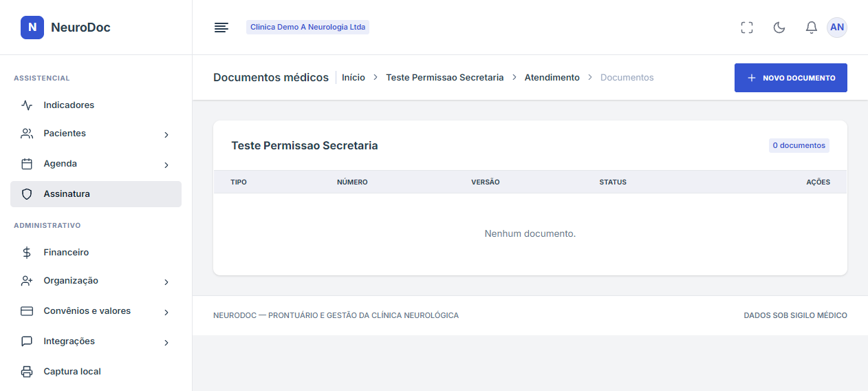Click the Indicadores pulse icon

[x=27, y=105]
